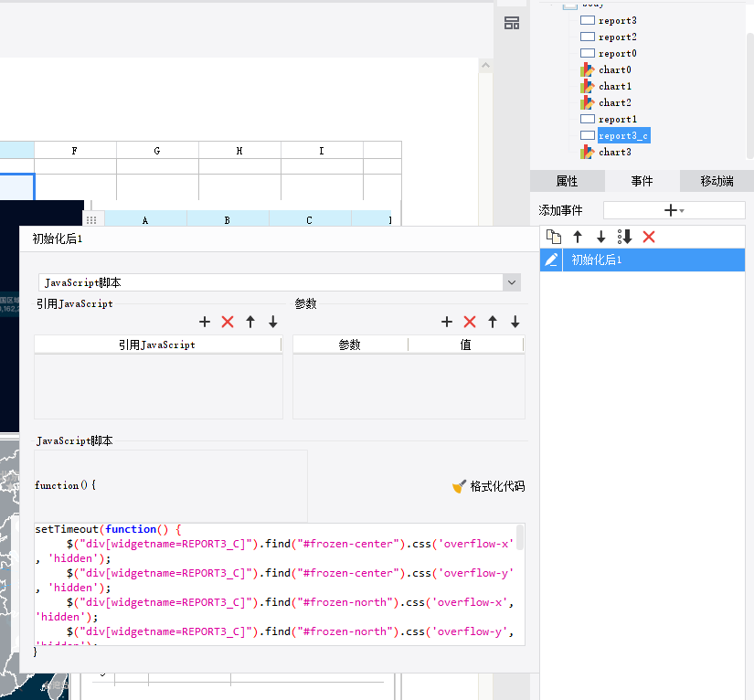Click the 参数 column header
This screenshot has height=700, width=754.
click(x=350, y=345)
